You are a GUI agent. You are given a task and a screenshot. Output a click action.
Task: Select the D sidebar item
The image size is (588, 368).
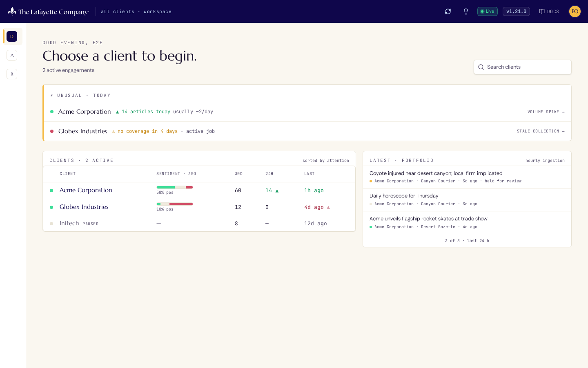pos(12,36)
